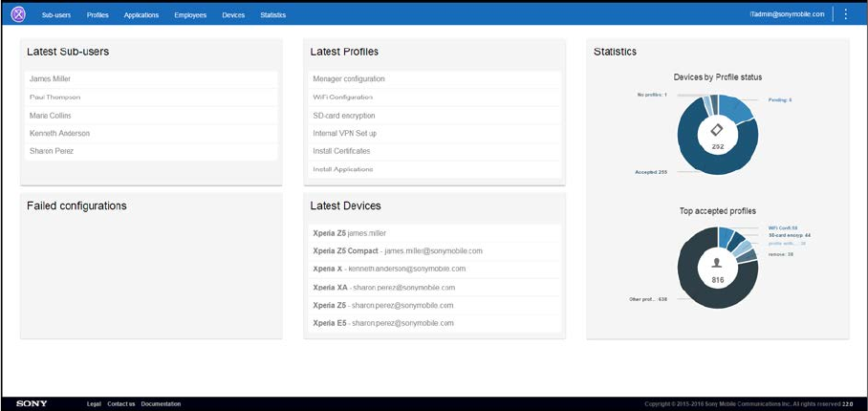Click the ITadmin@sonymobile.com account
Screen dimensions: 868x411
click(x=787, y=14)
